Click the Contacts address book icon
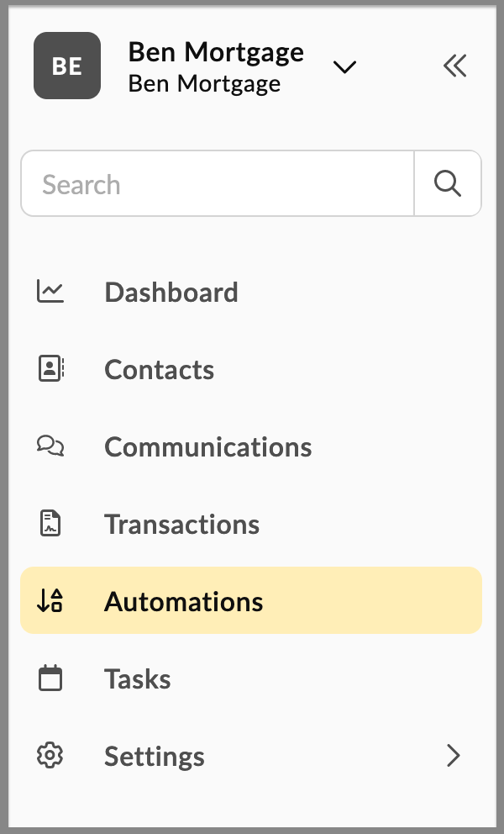The height and width of the screenshot is (834, 504). [51, 368]
